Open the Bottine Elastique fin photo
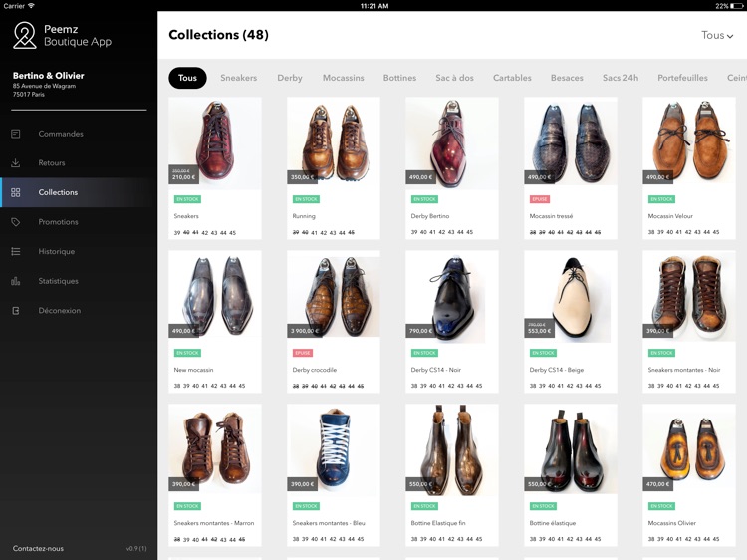The height and width of the screenshot is (560, 747). pyautogui.click(x=452, y=450)
